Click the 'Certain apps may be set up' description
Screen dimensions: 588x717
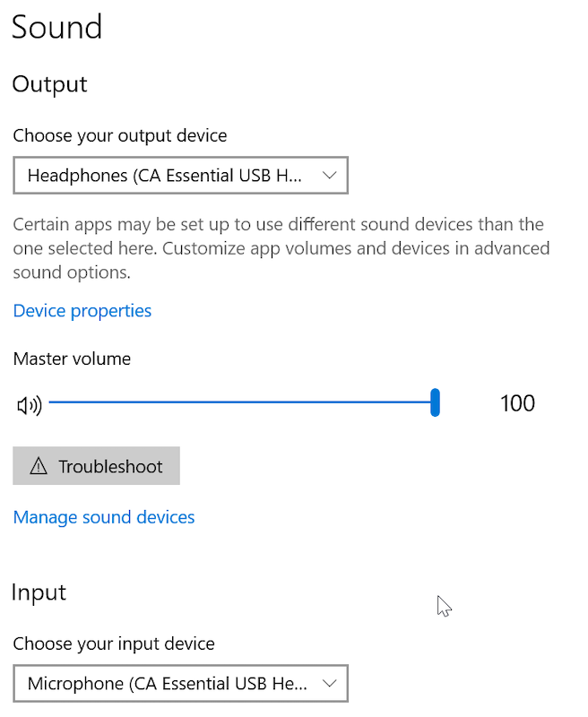281,248
